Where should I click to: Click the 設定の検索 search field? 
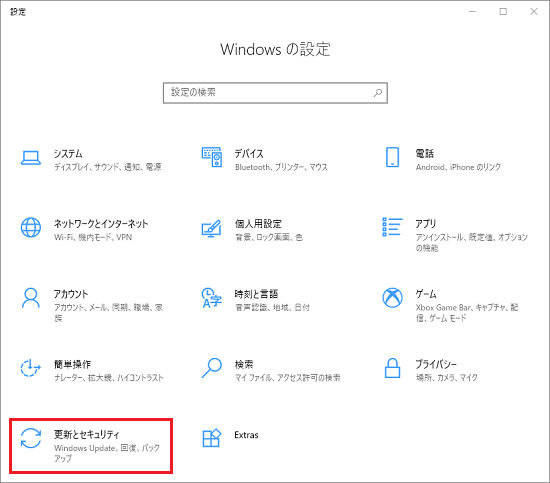[x=275, y=93]
